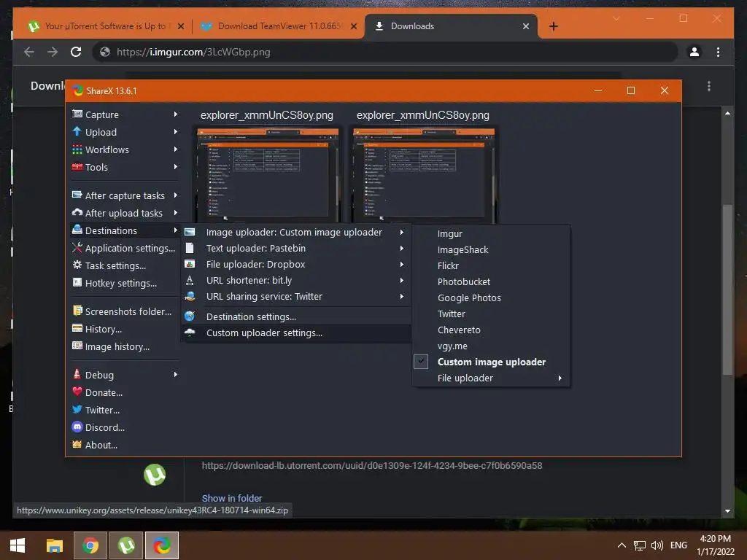Open the Chrome profile icon
Screen dimensions: 747x560
[694, 52]
